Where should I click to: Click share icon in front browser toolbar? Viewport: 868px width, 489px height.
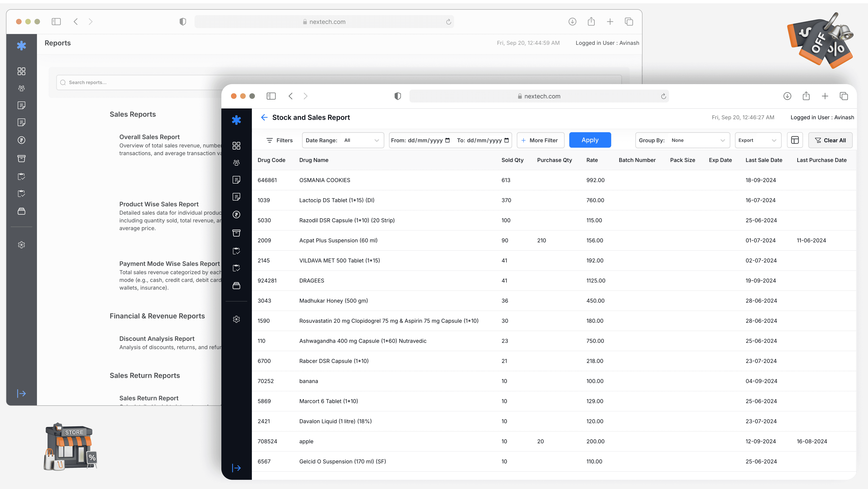pyautogui.click(x=806, y=96)
